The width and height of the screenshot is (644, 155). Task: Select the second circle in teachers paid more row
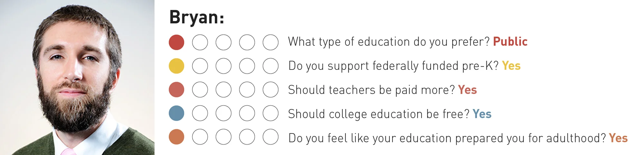[200, 89]
